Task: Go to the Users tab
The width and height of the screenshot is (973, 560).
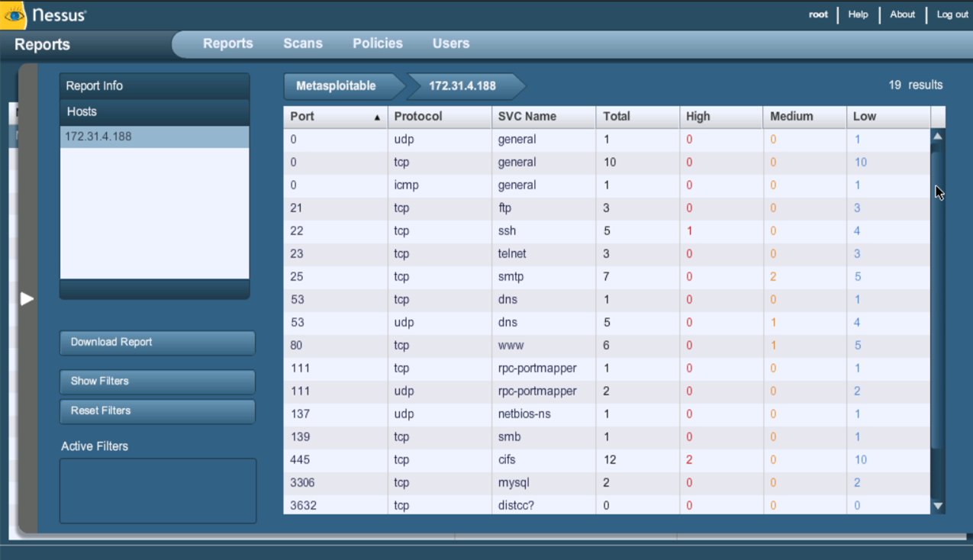Action: point(451,43)
